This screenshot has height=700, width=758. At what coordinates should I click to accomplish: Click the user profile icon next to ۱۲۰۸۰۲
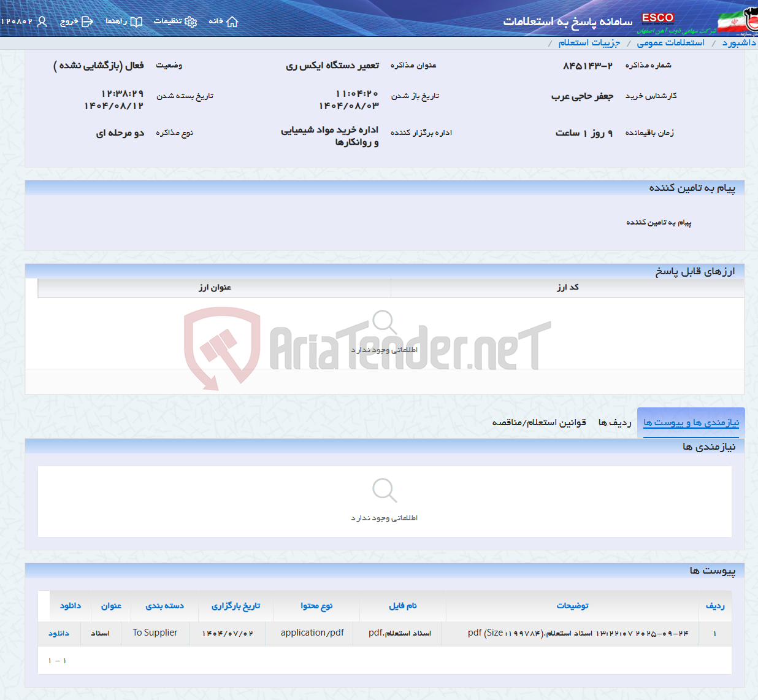pyautogui.click(x=42, y=20)
